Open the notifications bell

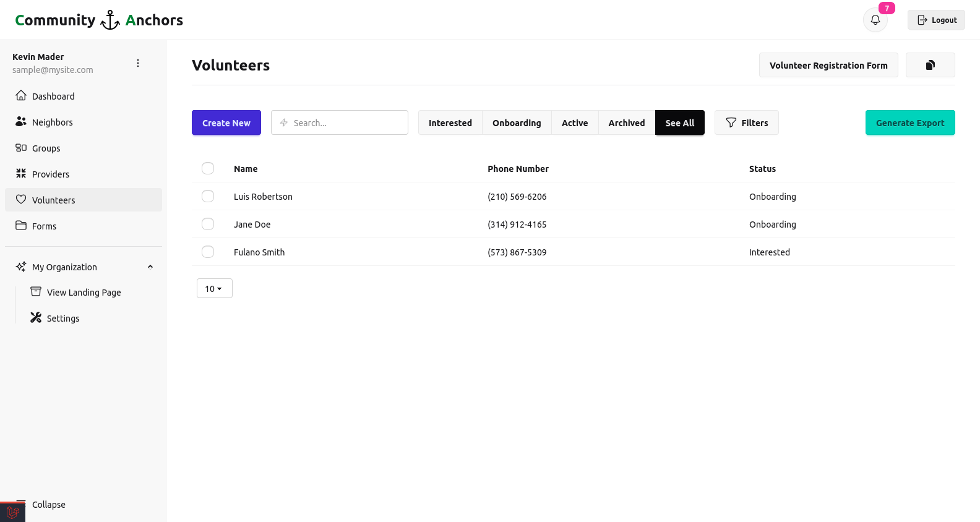click(875, 20)
